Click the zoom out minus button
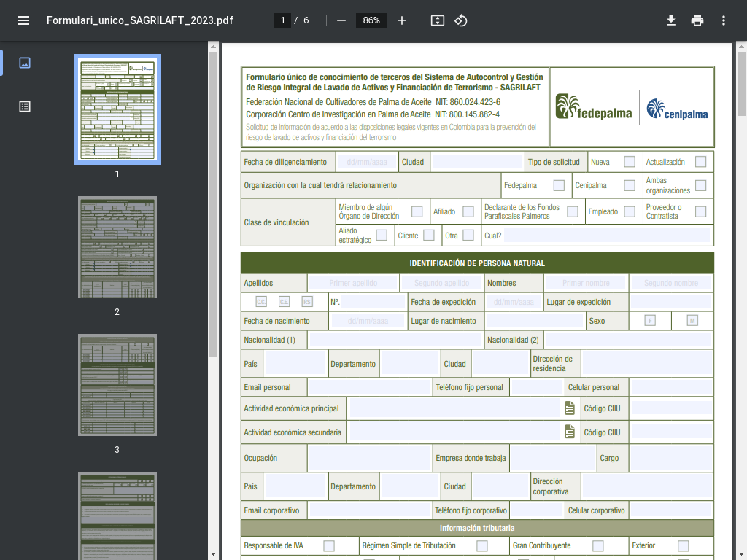This screenshot has width=747, height=560. [x=341, y=20]
